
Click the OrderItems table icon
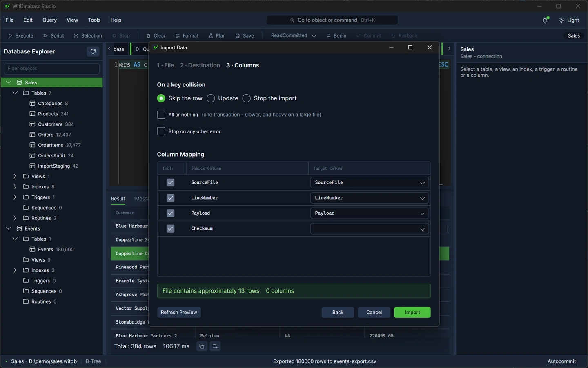32,145
